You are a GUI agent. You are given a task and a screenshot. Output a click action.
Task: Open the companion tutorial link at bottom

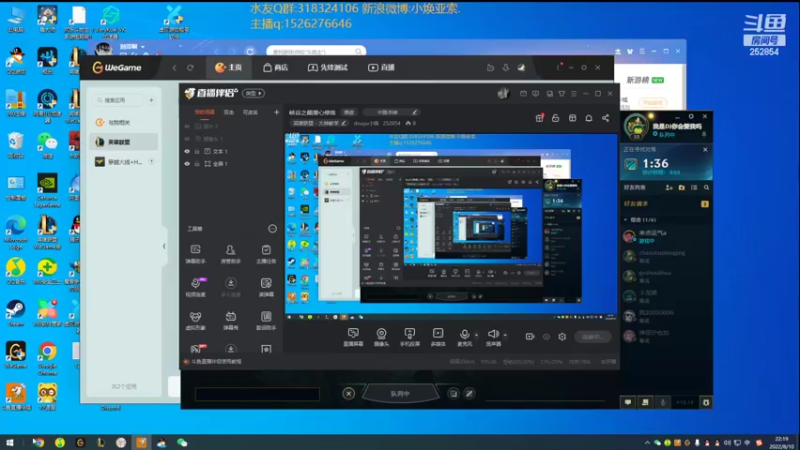pyautogui.click(x=215, y=362)
